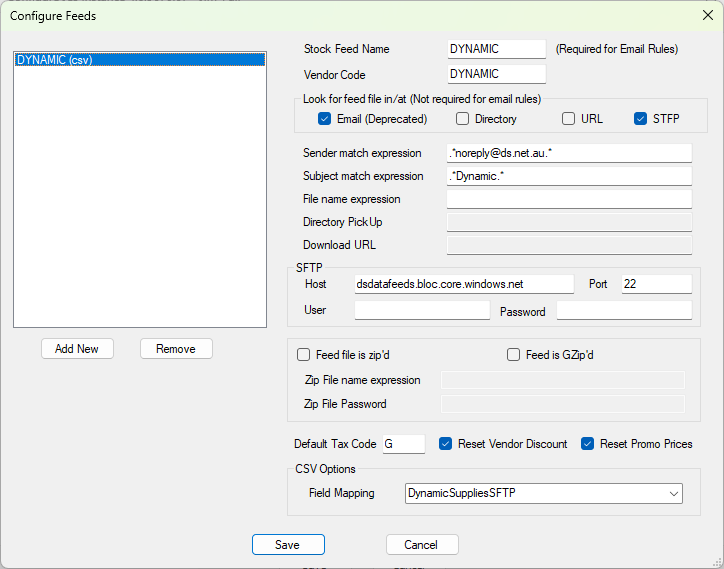
Task: Toggle the Reset Vendor Discount checkbox
Action: 446,444
